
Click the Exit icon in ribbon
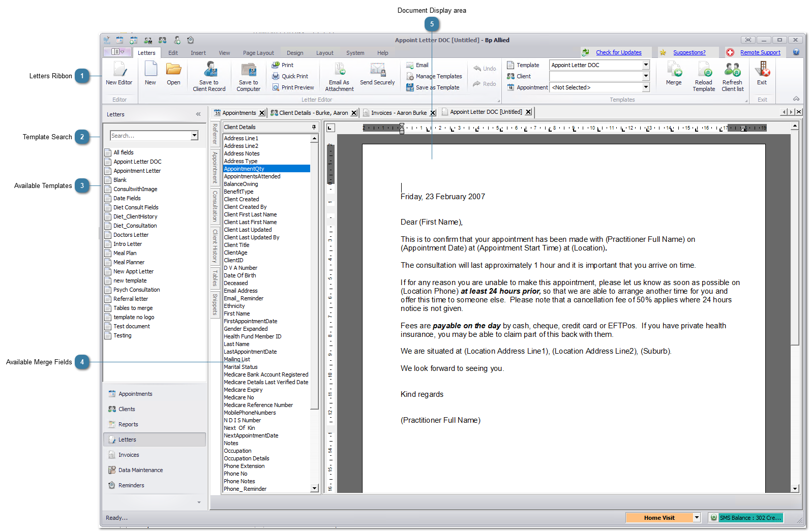click(762, 73)
